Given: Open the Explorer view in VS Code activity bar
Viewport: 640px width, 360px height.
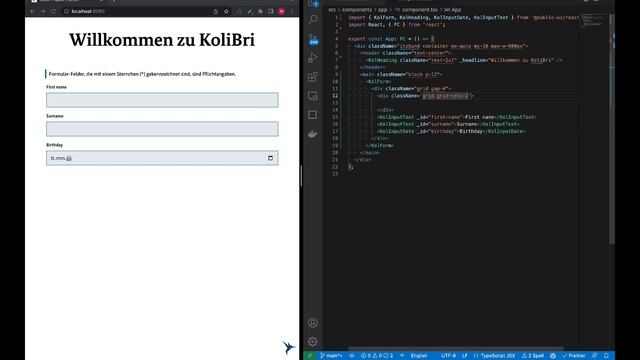Looking at the screenshot, I should (x=313, y=3).
